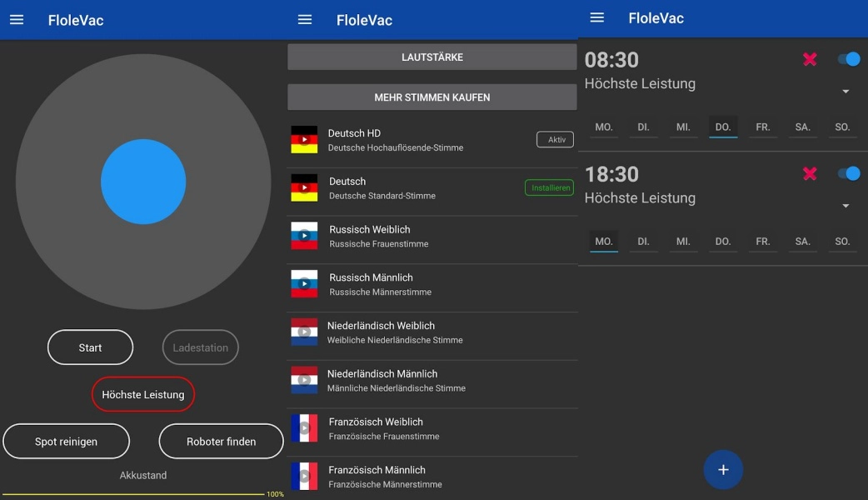Play Französisch Weiblich voice sample flag icon
The image size is (868, 500).
[304, 428]
